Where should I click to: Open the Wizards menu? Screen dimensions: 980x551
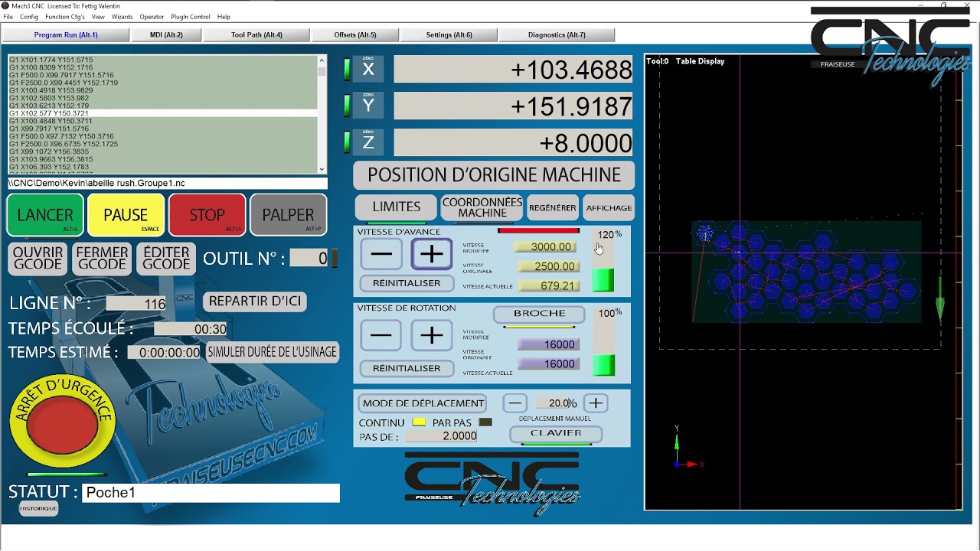click(x=122, y=17)
